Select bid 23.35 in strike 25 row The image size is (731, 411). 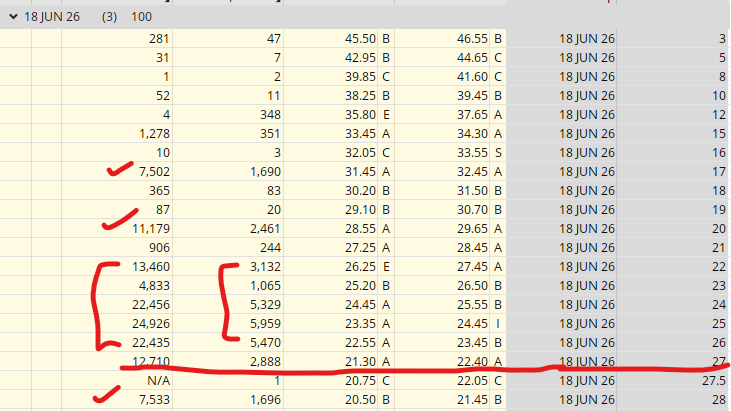(360, 324)
